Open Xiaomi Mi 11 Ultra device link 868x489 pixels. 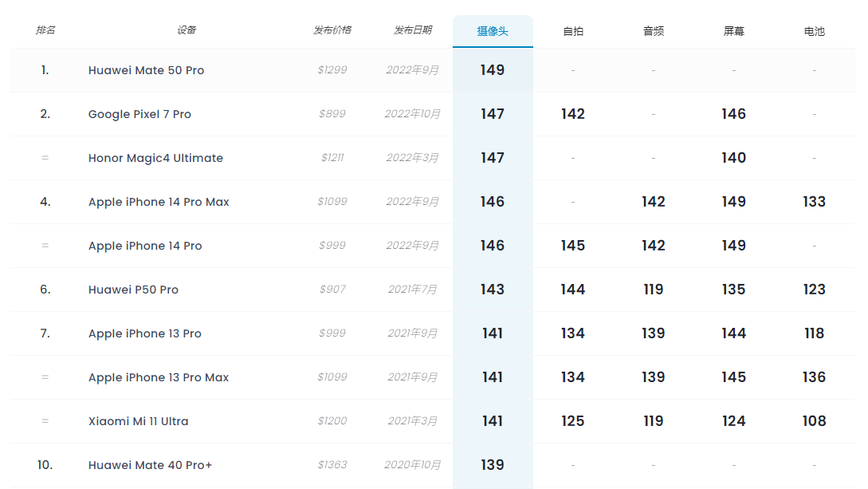[139, 421]
